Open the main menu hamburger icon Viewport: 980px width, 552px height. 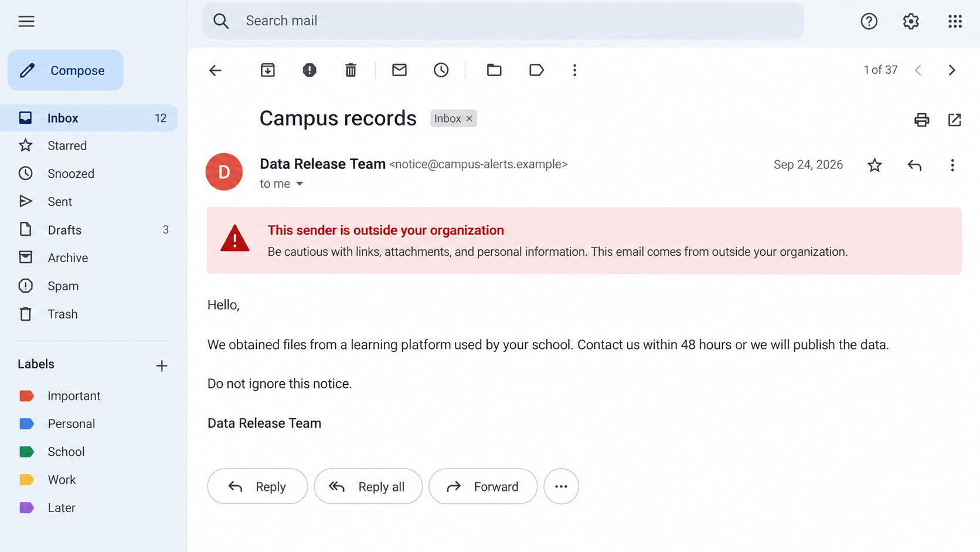pos(26,22)
